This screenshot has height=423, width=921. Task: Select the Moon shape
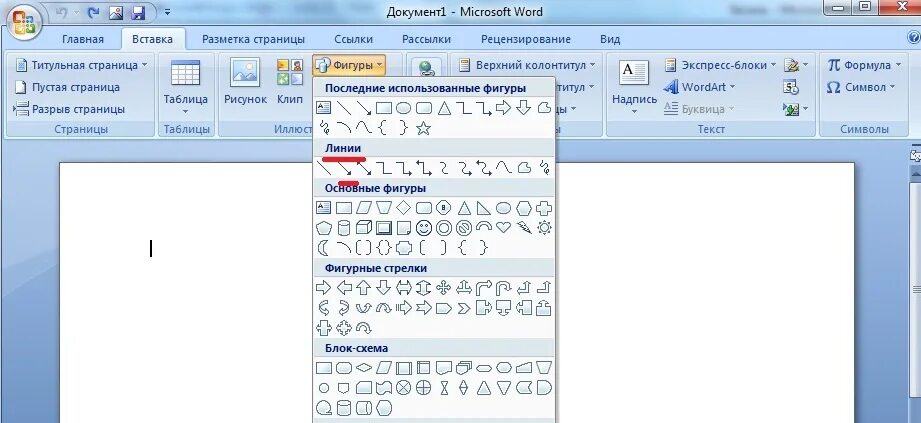pos(324,248)
